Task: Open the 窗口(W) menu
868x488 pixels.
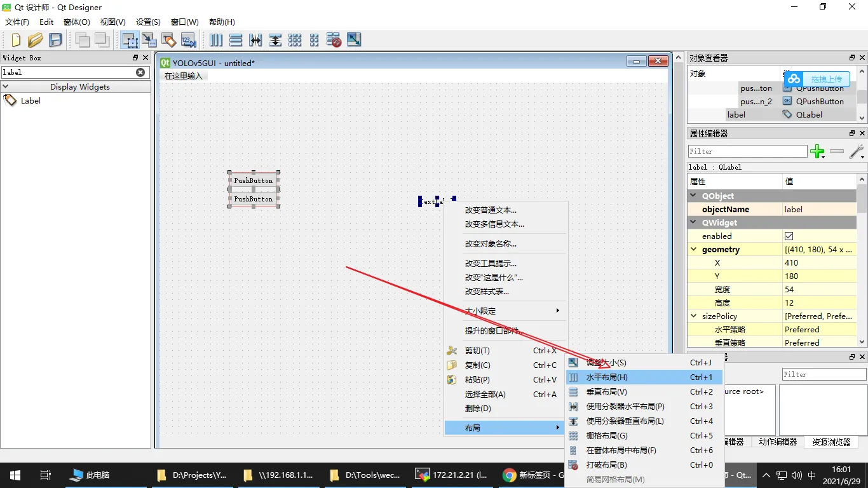Action: point(185,22)
